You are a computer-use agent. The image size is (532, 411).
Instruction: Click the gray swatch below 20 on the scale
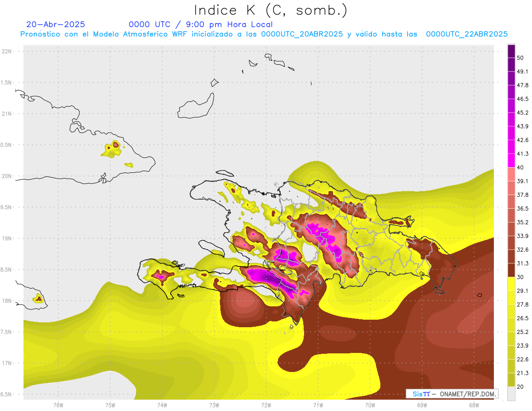click(x=511, y=394)
